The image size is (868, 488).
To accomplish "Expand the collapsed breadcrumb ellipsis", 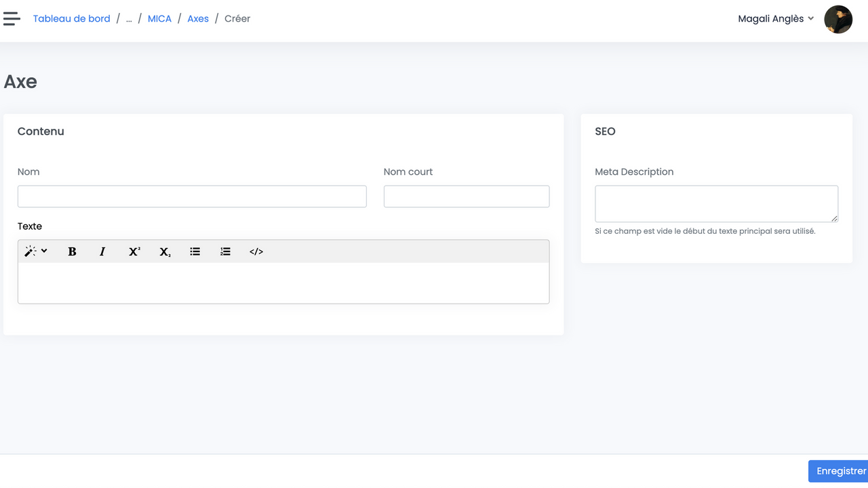I will click(129, 19).
